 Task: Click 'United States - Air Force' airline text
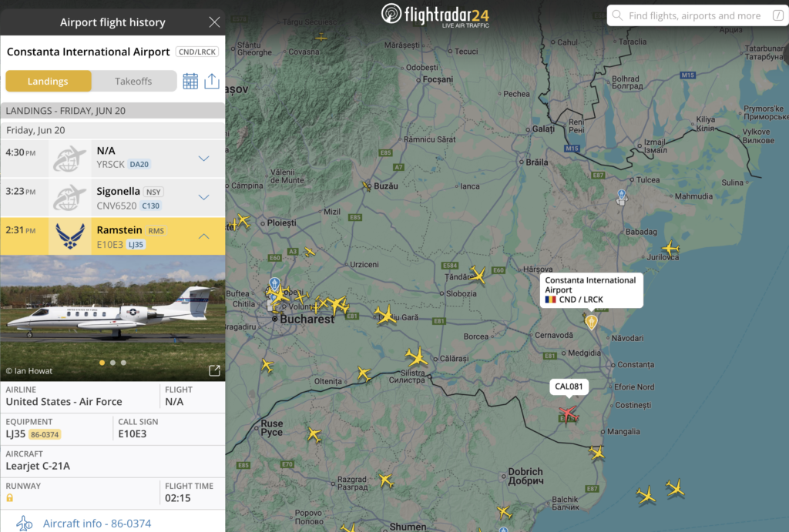point(64,401)
